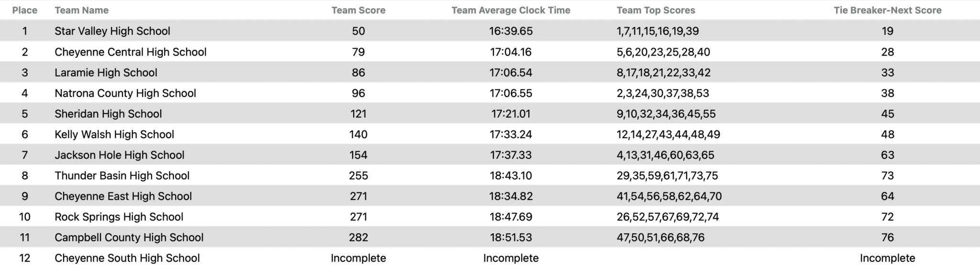Screen dimensions: 980x265
Task: Select Thunder Basin High School row
Action: click(x=122, y=175)
